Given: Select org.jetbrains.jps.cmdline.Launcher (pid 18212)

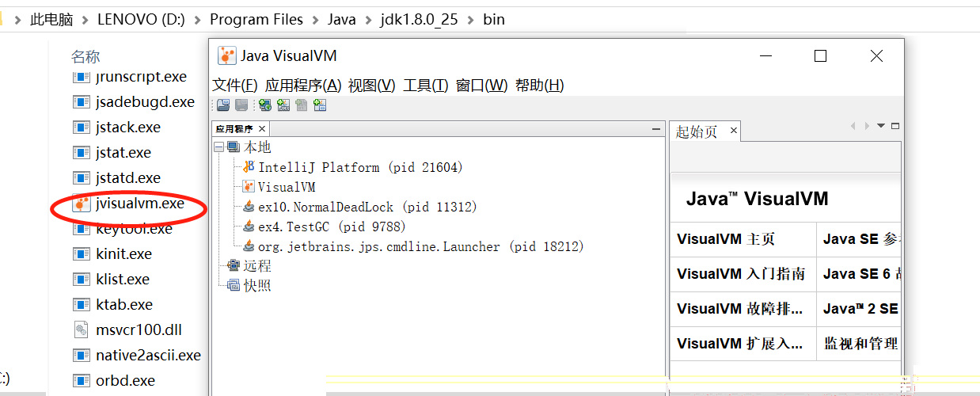Looking at the screenshot, I should tap(421, 246).
